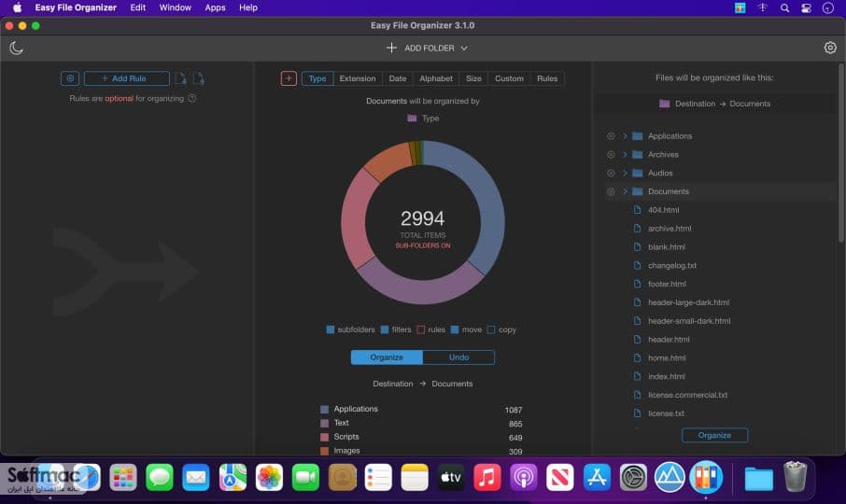Toggle the filters checkbox

click(x=385, y=329)
